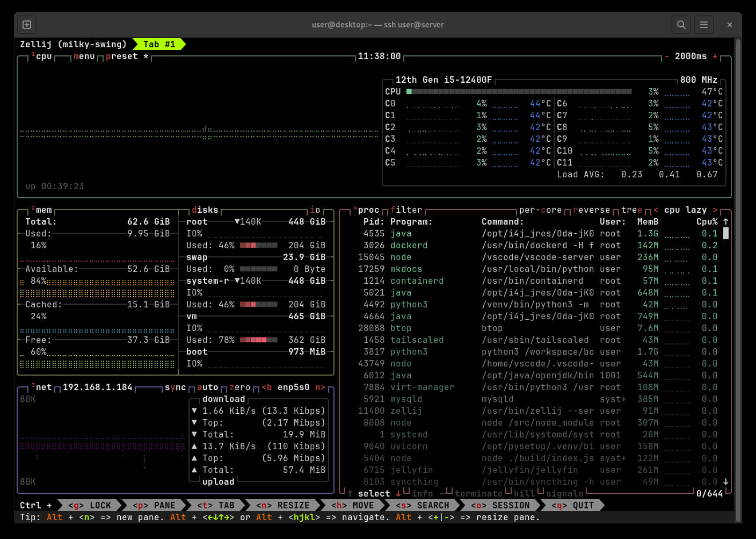756x539 pixels.
Task: Decrease update interval with minus
Action: coord(666,56)
